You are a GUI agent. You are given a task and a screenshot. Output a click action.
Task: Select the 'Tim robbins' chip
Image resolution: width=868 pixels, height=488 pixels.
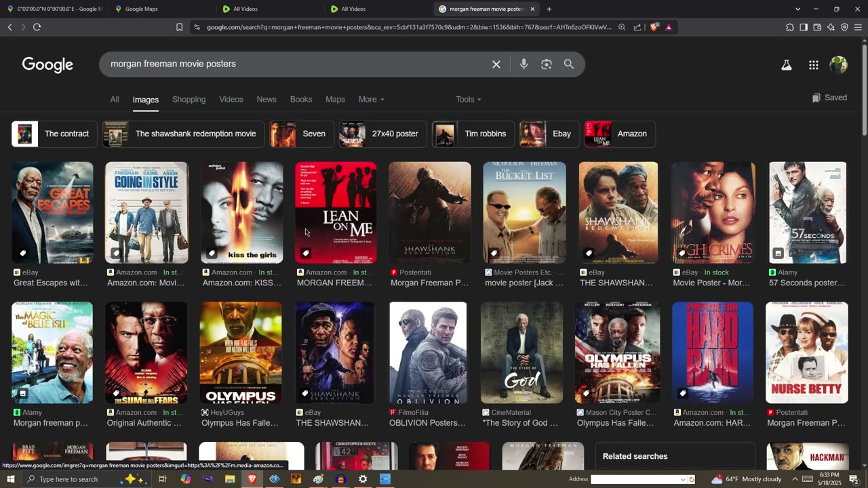pyautogui.click(x=473, y=134)
